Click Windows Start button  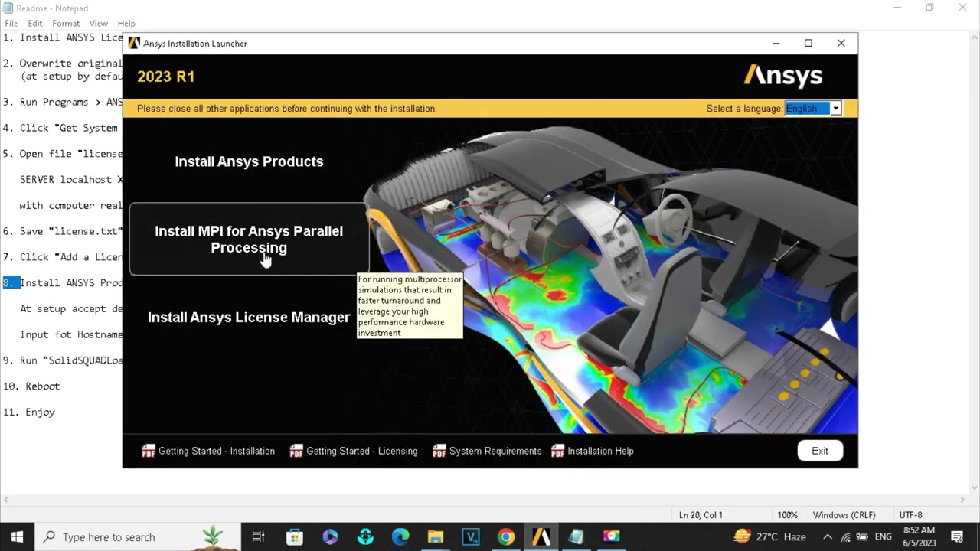(17, 536)
